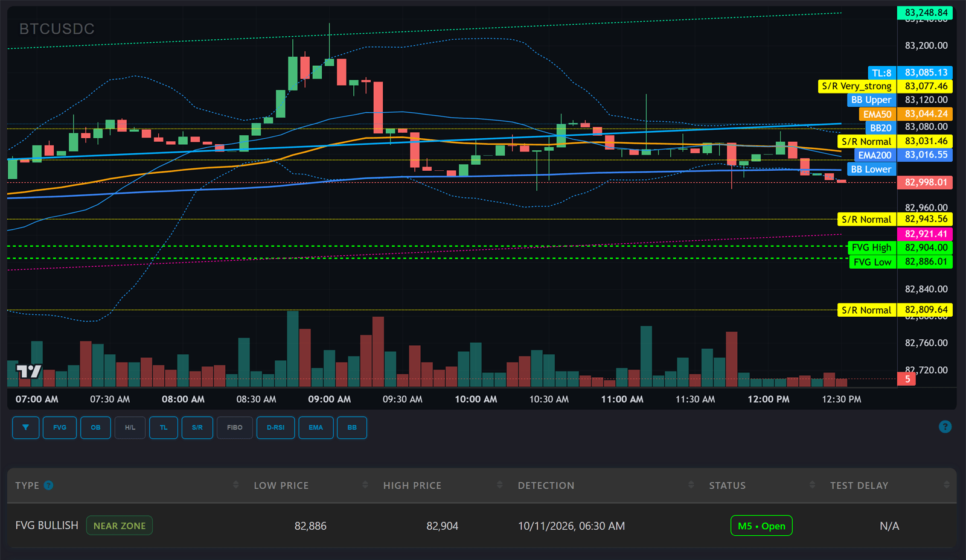Toggle the D-RSI indicator button
This screenshot has width=966, height=560.
275,427
